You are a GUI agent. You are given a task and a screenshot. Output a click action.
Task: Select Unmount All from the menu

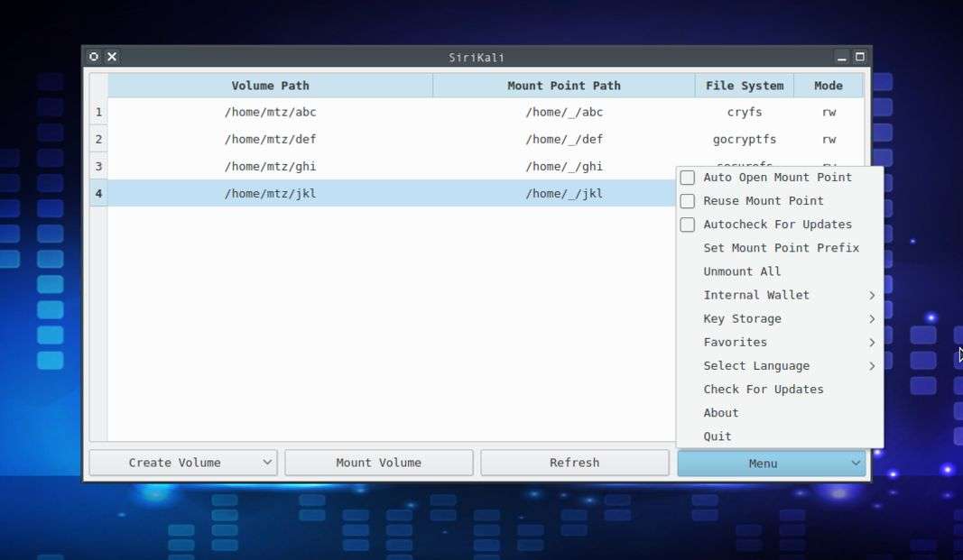[742, 271]
